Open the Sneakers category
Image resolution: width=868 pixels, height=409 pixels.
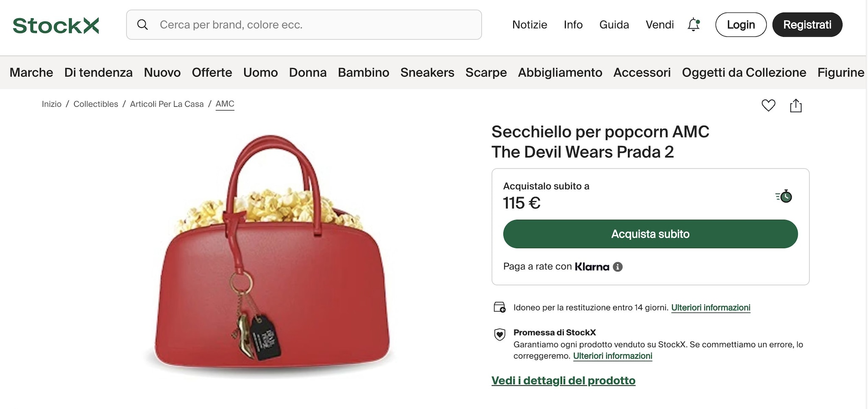427,72
